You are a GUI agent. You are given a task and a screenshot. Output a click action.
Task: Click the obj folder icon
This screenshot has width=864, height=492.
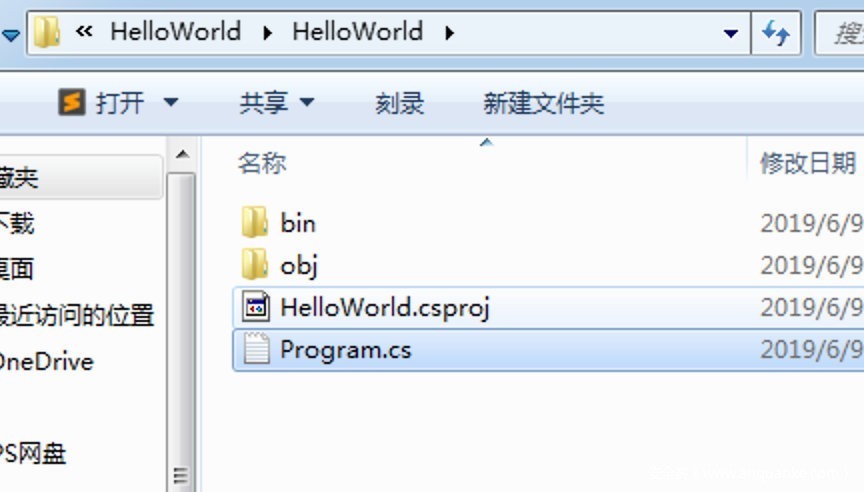click(x=255, y=265)
